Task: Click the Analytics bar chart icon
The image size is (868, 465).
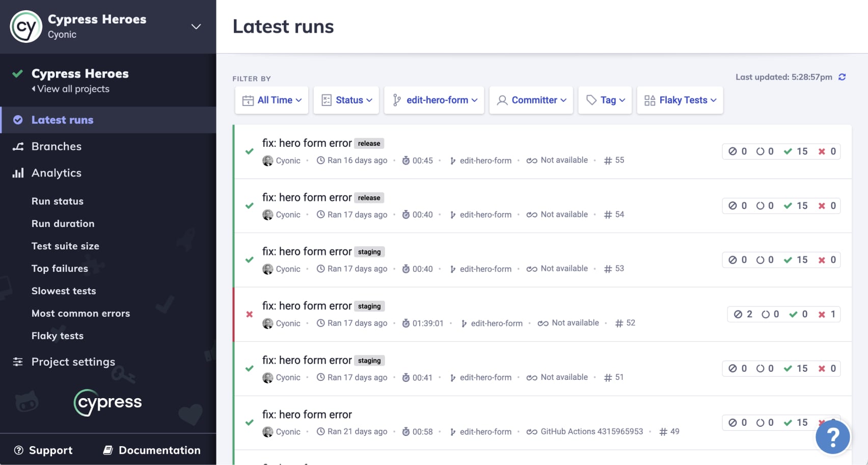Action: (18, 173)
